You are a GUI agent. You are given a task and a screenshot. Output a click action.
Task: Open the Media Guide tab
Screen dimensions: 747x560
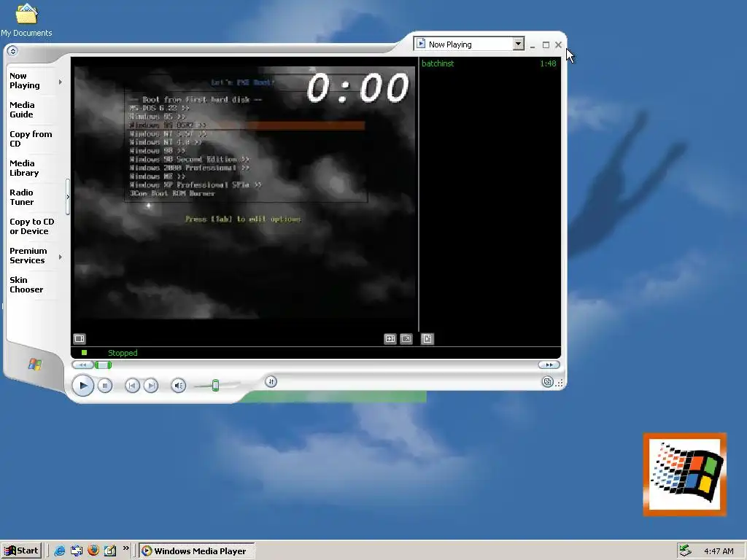[22, 109]
